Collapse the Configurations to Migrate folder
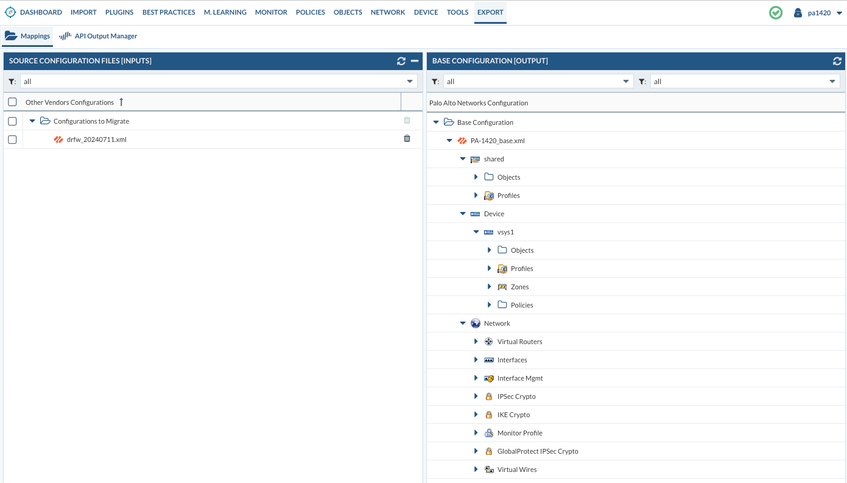847x483 pixels. click(x=32, y=121)
